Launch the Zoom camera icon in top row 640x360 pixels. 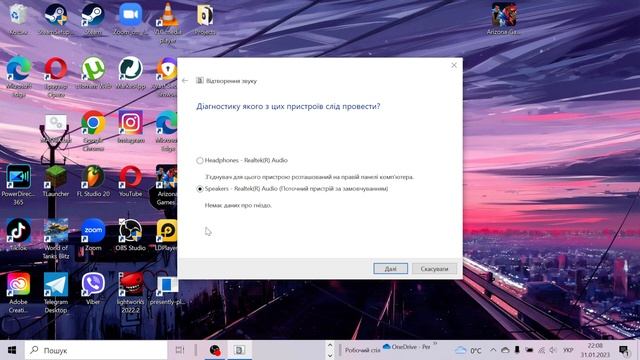click(130, 19)
